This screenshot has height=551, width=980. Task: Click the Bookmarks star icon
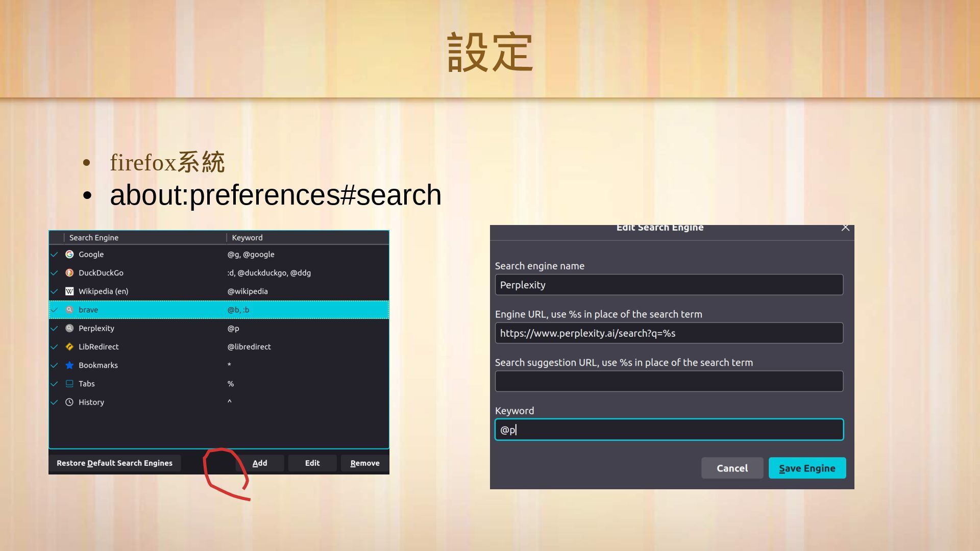[69, 365]
